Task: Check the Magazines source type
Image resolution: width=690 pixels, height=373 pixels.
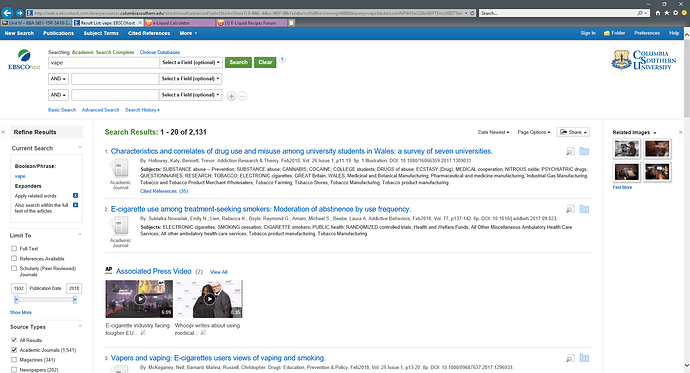Action: [14, 360]
